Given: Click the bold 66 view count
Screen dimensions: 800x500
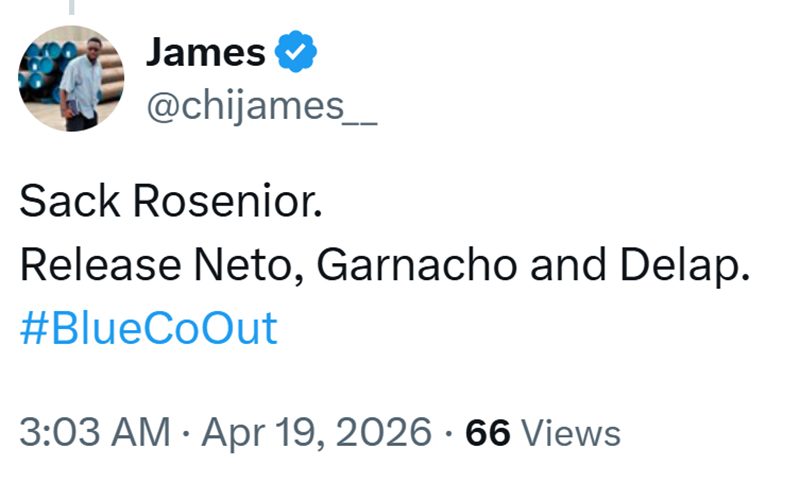Looking at the screenshot, I should point(489,433).
